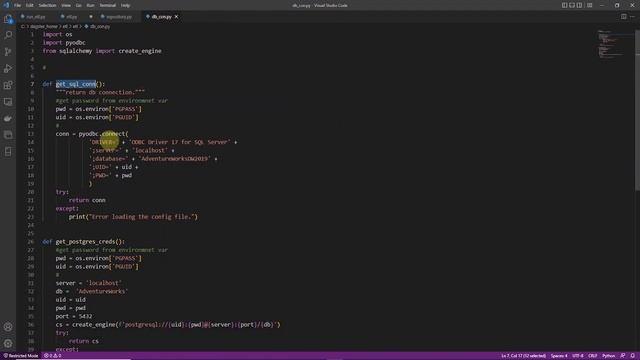Open the Docker view in activity bar
The height and width of the screenshot is (360, 640).
point(8,118)
